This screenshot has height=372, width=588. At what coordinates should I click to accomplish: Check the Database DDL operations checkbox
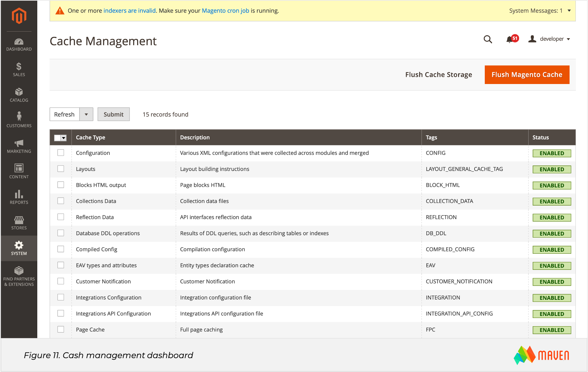(61, 233)
